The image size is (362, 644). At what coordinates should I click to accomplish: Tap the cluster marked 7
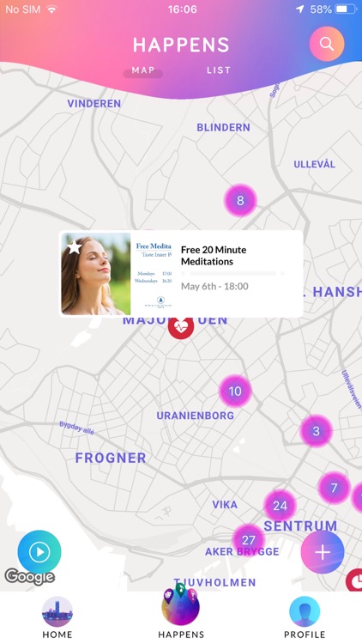(334, 488)
